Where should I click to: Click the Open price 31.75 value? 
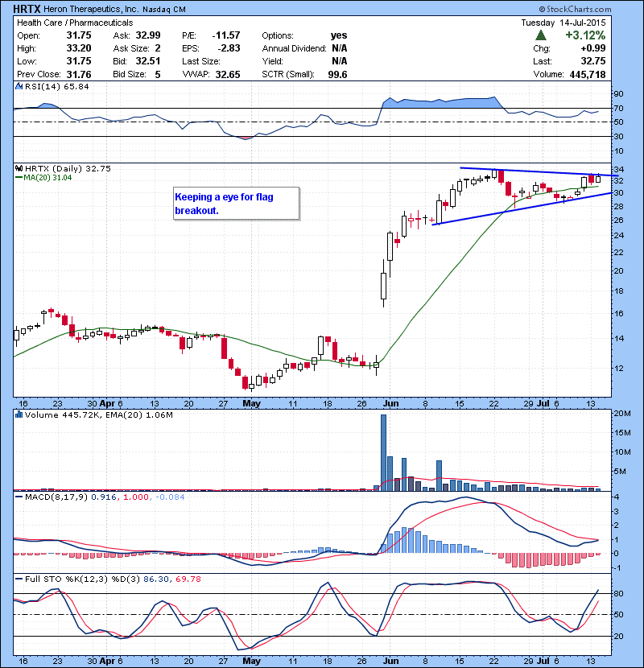tap(79, 35)
